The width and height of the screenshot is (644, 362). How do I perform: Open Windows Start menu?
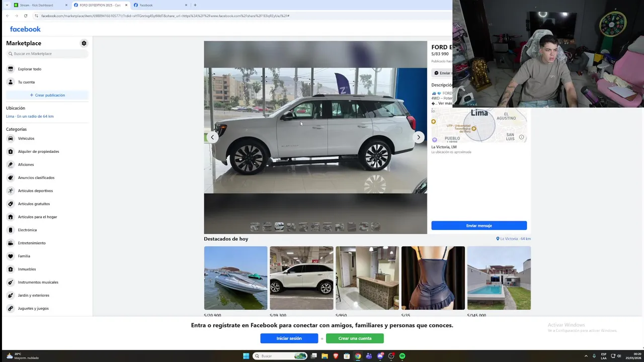246,356
